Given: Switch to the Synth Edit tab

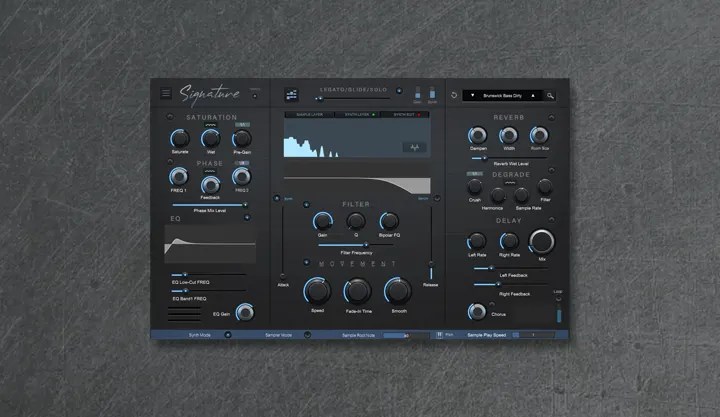Looking at the screenshot, I should tap(405, 114).
